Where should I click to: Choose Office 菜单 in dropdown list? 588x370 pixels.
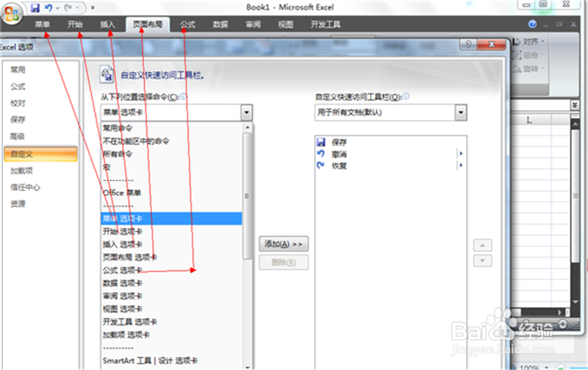pos(172,192)
